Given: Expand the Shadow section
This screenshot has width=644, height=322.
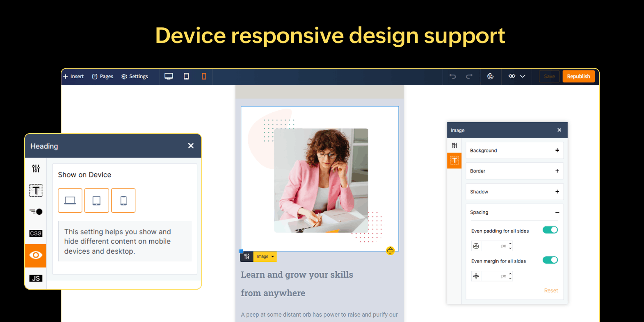Looking at the screenshot, I should tap(557, 192).
